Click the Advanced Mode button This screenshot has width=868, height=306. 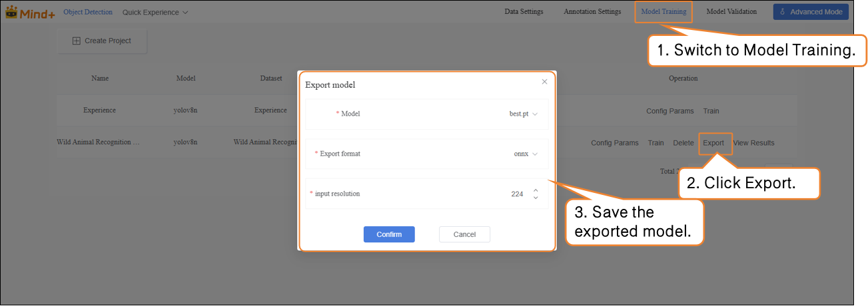(811, 12)
